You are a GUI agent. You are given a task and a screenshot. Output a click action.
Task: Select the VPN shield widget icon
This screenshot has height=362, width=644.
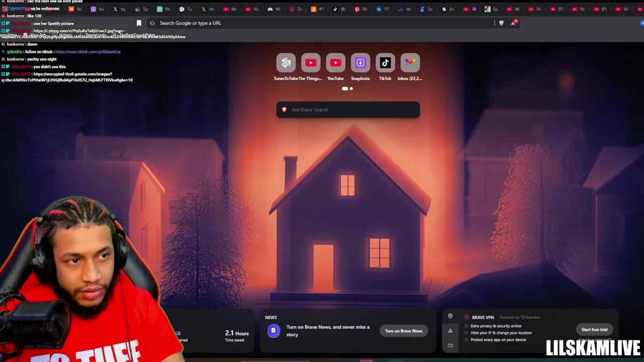coord(450,316)
